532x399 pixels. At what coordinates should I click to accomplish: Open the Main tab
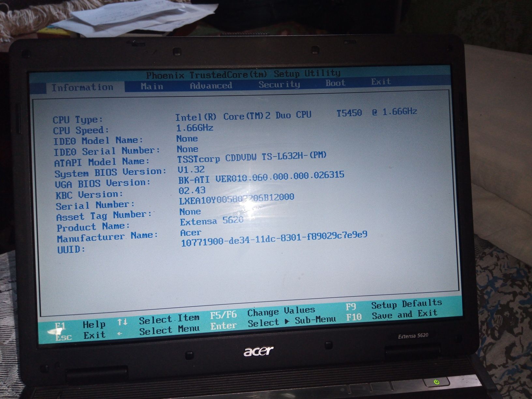[152, 86]
